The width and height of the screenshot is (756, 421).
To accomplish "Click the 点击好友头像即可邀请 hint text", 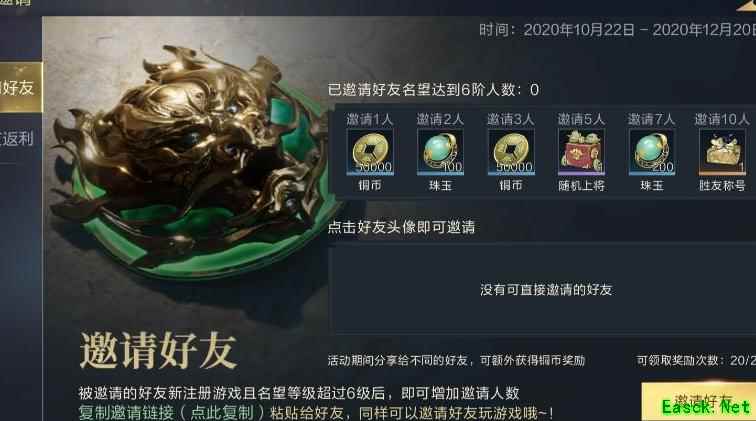I will click(x=401, y=227).
